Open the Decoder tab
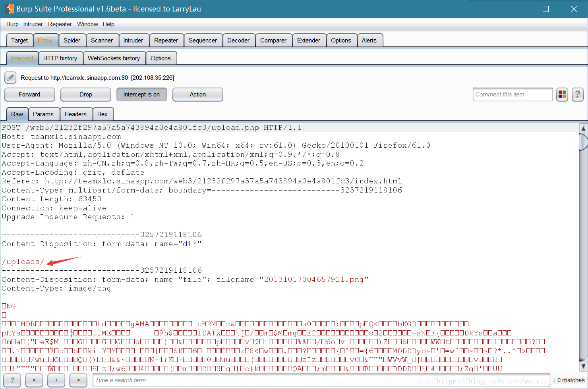Viewport: 588px width, 389px height. (238, 40)
